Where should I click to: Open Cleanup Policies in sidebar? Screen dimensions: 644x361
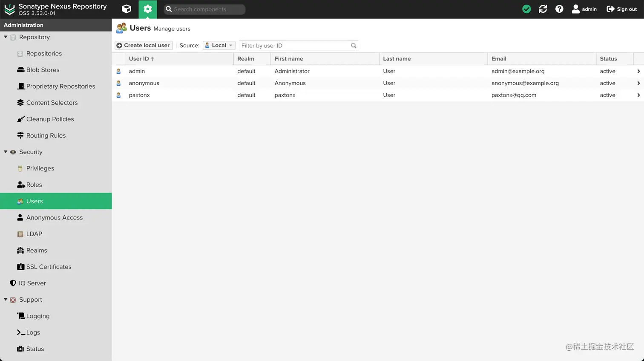pyautogui.click(x=50, y=119)
